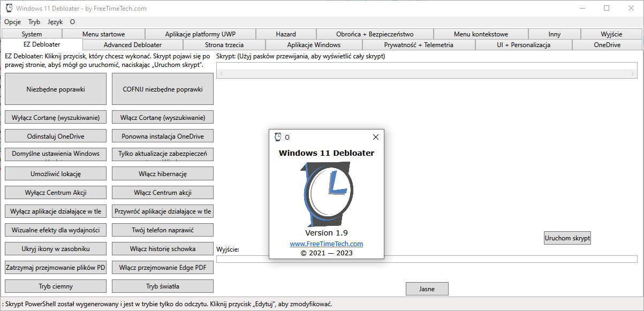Click Ukryj ikony w zasobniku button
This screenshot has width=644, height=311.
pos(56,248)
